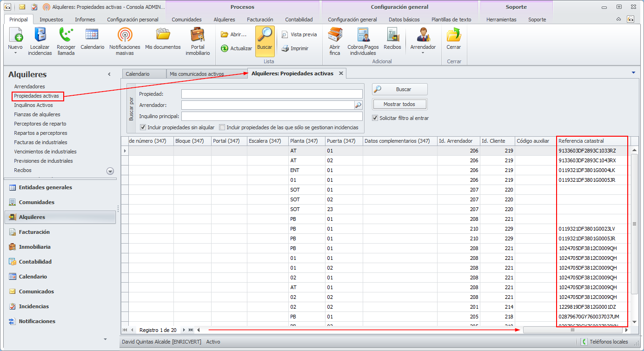Click the horizontal scrollbar thumb
644x351 pixels.
coord(572,330)
